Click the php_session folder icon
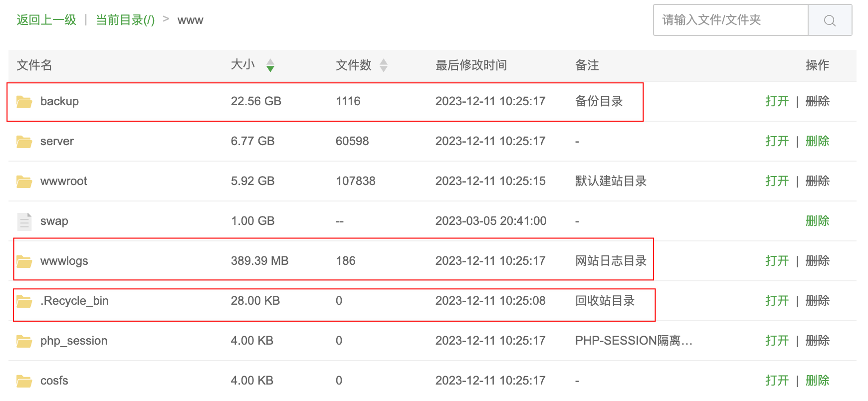 pyautogui.click(x=24, y=341)
